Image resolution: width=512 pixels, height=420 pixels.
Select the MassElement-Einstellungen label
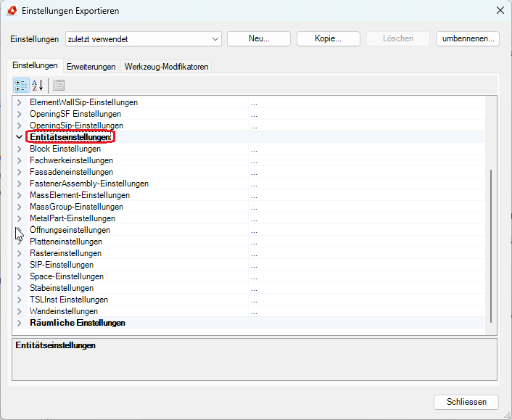pos(80,195)
